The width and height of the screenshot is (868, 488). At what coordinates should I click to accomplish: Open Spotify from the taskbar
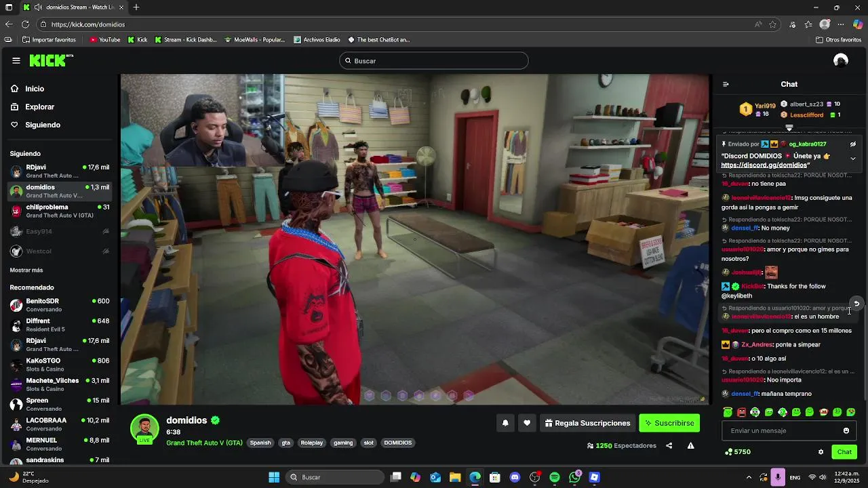(x=555, y=477)
